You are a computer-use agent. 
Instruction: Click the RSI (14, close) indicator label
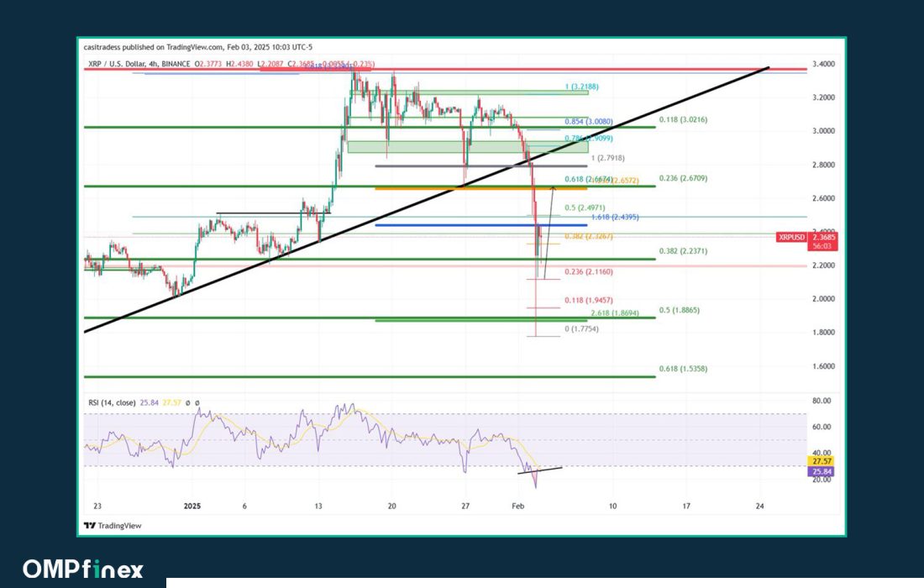(113, 404)
